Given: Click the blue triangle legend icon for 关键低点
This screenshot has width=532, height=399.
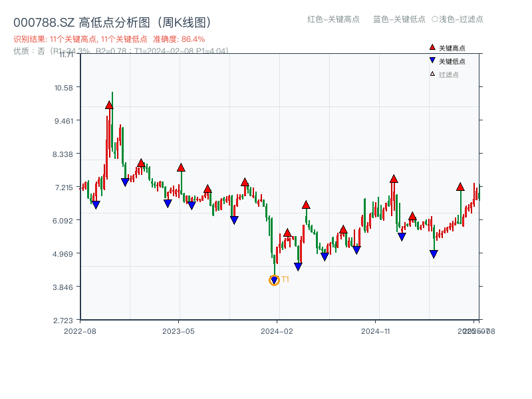Looking at the screenshot, I should pos(432,61).
